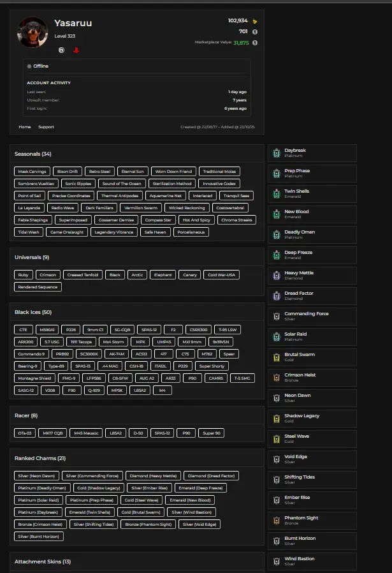
Task: Click the grey Offline status indicator dot
Action: click(29, 66)
